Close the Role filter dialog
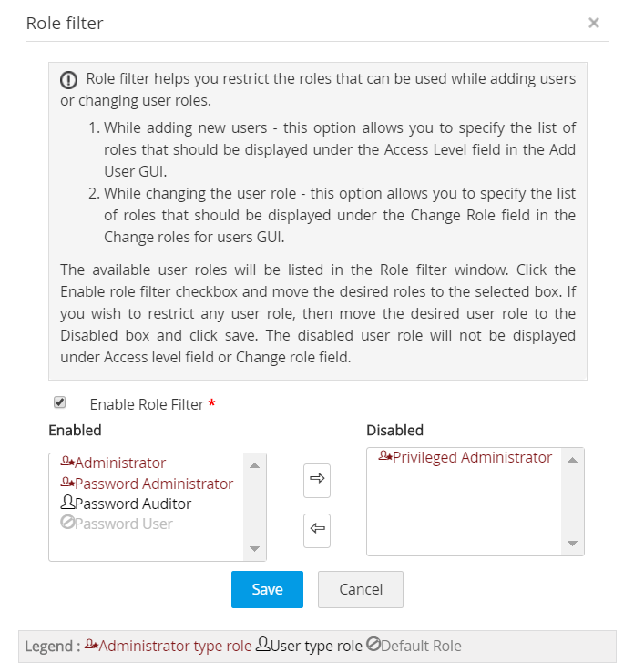 click(594, 23)
